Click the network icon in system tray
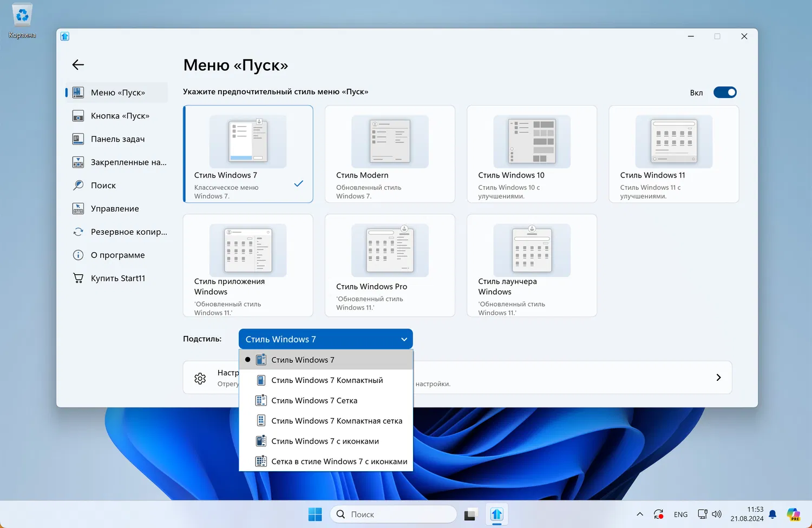 click(703, 514)
